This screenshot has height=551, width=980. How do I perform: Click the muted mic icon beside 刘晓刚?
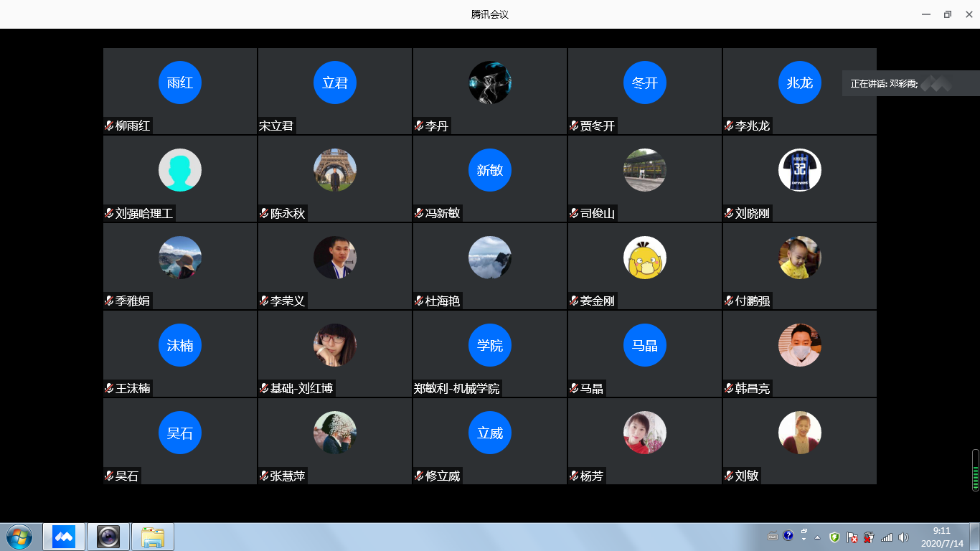point(729,214)
